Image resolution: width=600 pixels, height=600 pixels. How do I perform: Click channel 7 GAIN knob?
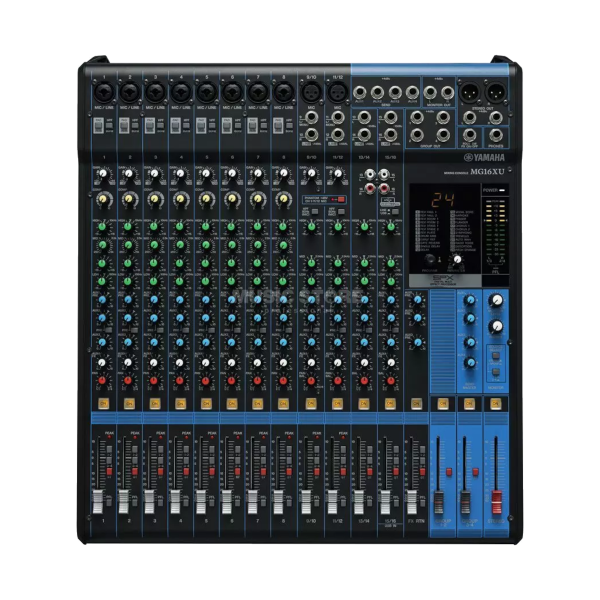(258, 174)
